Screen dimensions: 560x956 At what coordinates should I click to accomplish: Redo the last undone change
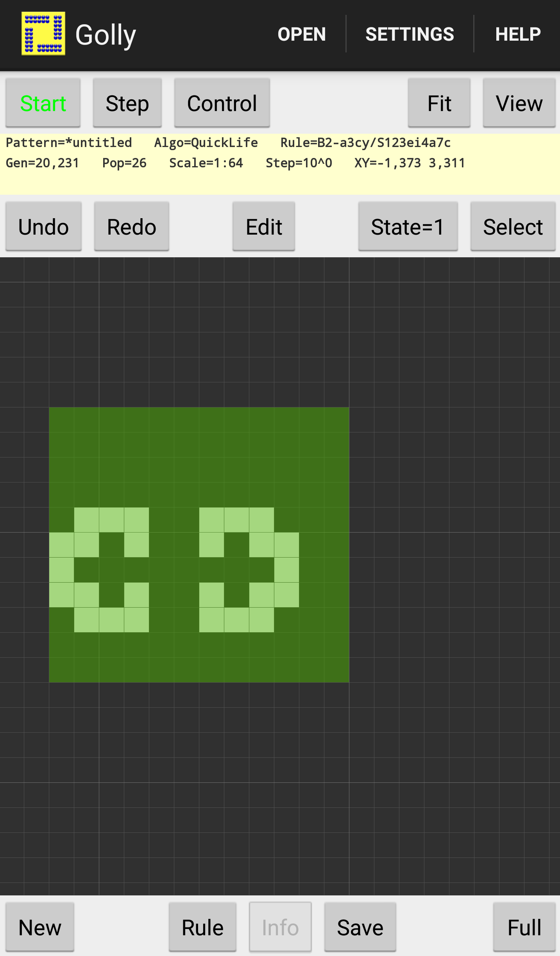coord(132,226)
